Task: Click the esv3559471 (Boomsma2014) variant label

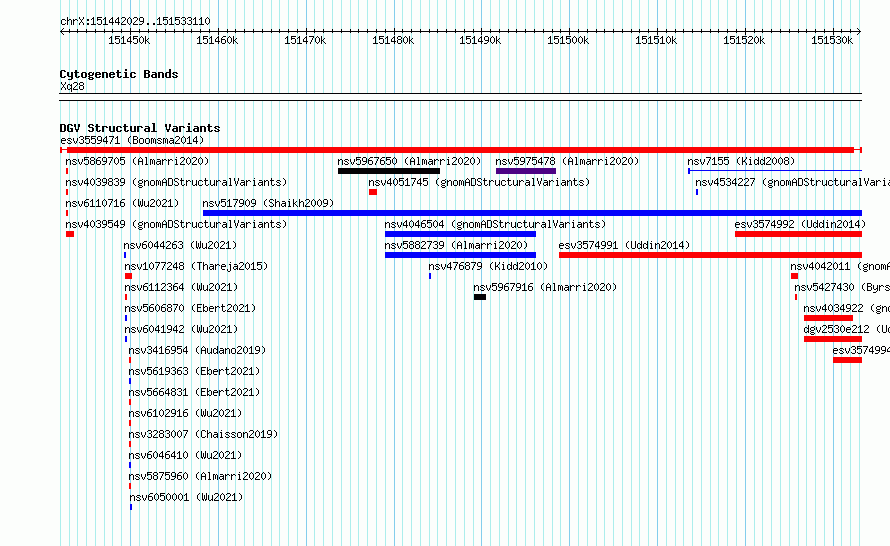Action: [x=132, y=140]
